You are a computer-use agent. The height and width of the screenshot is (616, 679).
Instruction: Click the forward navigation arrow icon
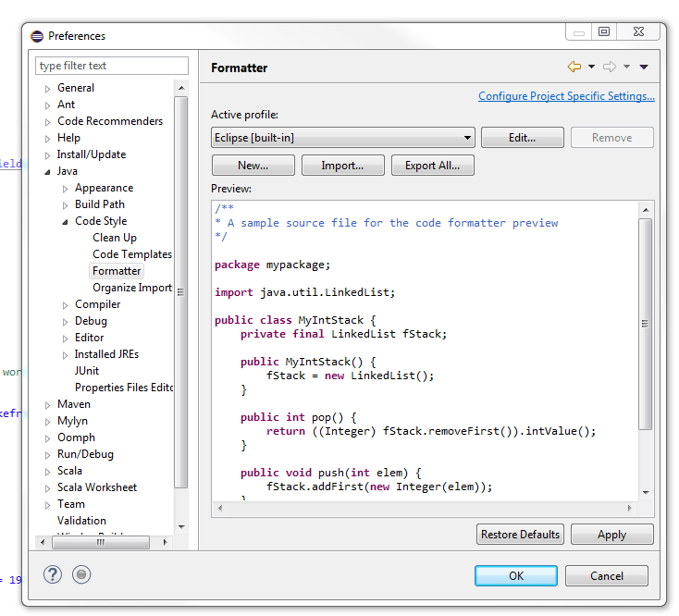(x=610, y=67)
